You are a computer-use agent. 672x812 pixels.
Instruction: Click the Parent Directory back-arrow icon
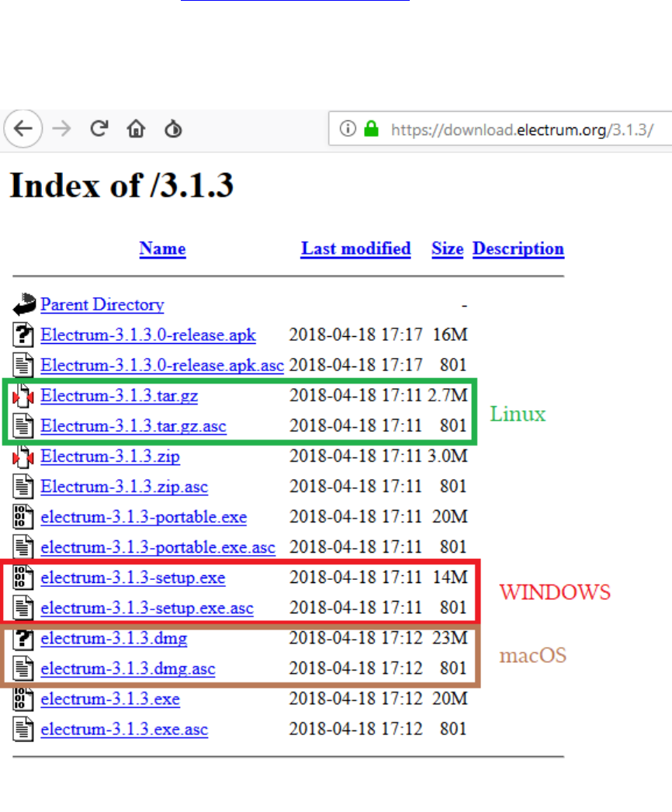pos(24,304)
